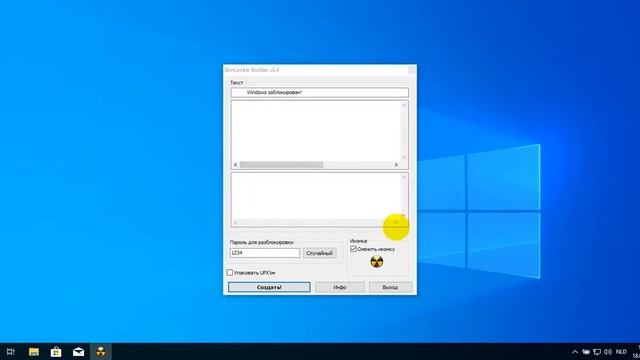Enable the Упаковать UPX'ом checkbox
Viewport: 640px width, 360px height.
230,272
